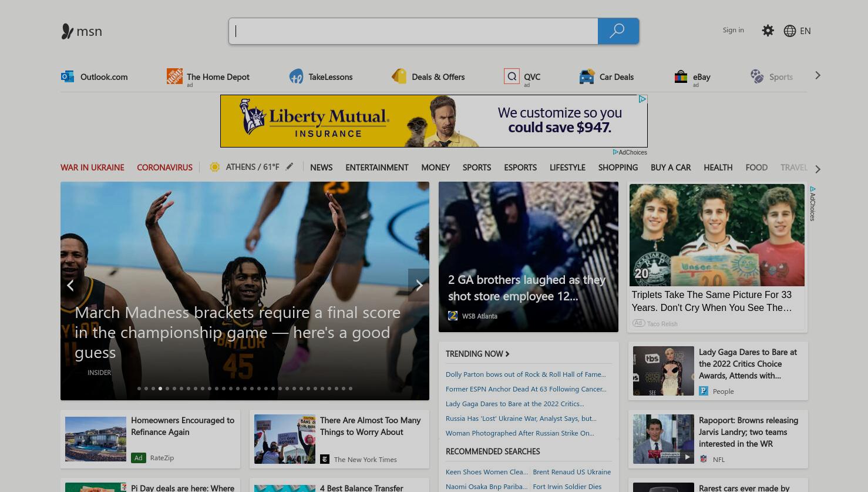Click the Deals & Offers tag icon

[x=399, y=76]
